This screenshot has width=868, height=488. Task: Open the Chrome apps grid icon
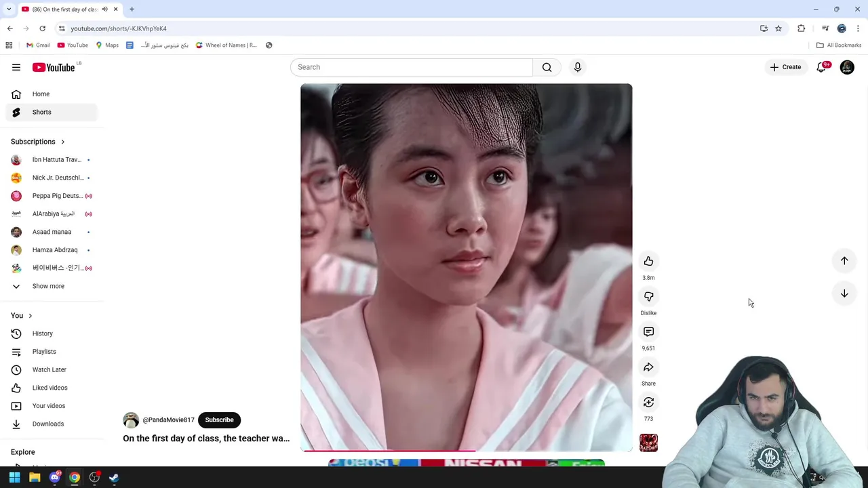9,45
